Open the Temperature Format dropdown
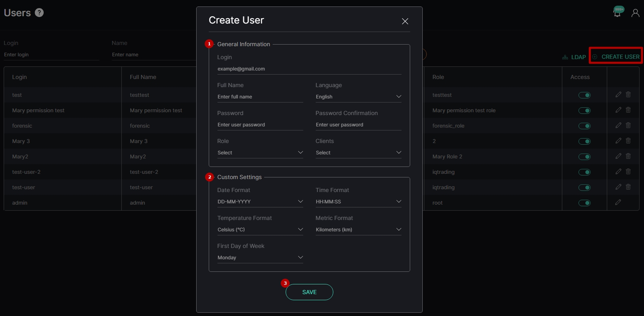 click(260, 230)
